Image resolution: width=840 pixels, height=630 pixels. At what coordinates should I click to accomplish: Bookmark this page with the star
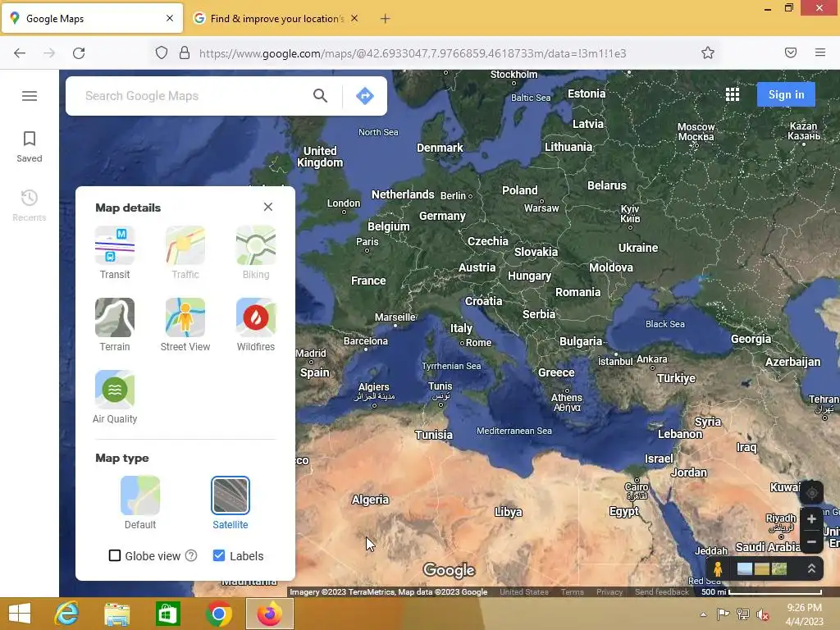coord(708,52)
